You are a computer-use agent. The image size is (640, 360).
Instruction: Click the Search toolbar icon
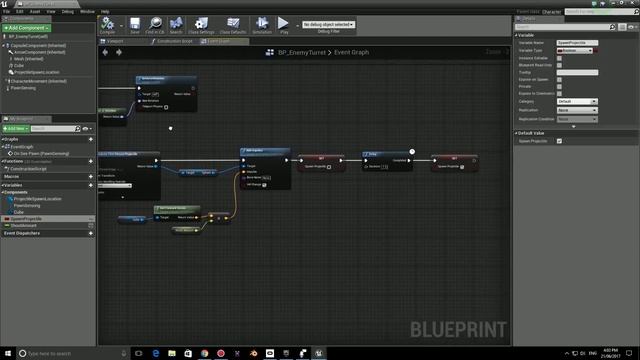coord(176,25)
